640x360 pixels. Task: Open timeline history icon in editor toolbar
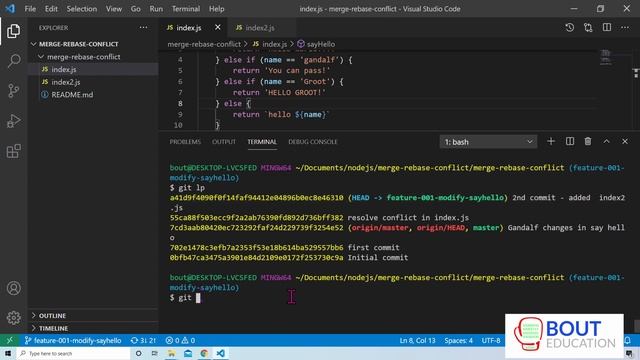tap(569, 27)
